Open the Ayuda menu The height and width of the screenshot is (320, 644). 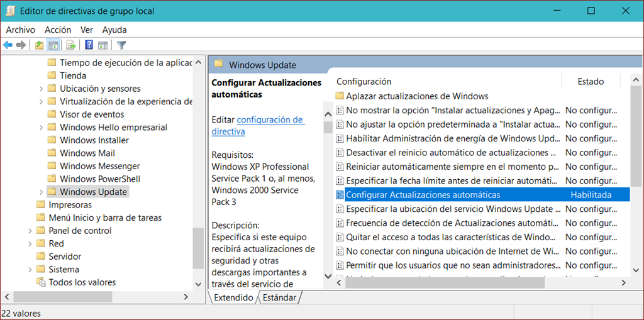pos(114,30)
